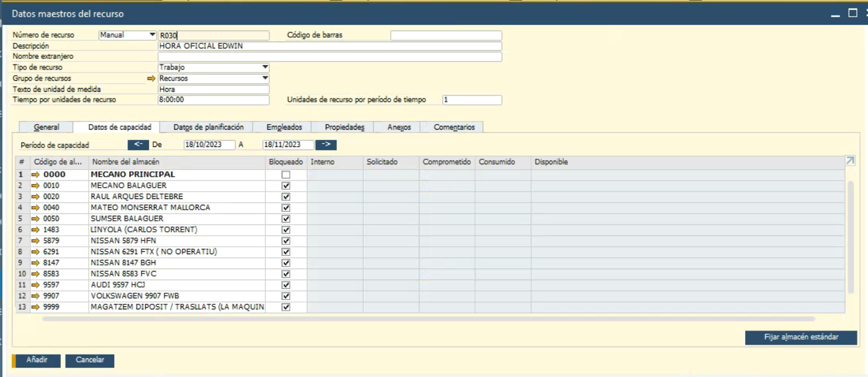Open link arrow for warehouse 0040
The width and height of the screenshot is (868, 377).
click(x=35, y=208)
